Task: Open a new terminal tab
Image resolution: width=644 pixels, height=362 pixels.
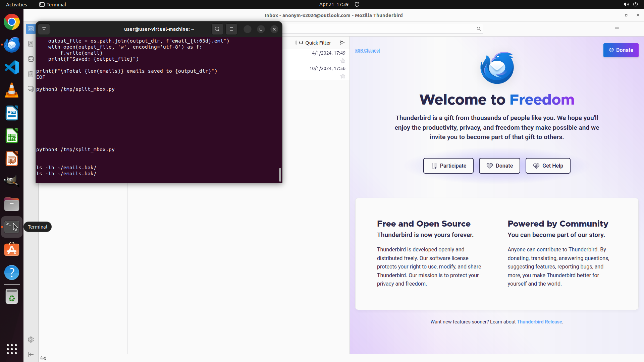Action: (44, 29)
